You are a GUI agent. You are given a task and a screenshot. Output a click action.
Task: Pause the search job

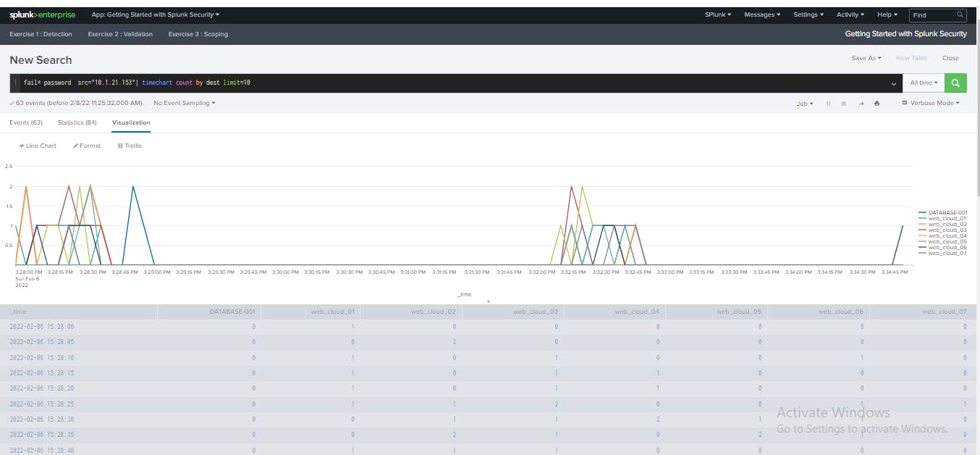(x=828, y=104)
